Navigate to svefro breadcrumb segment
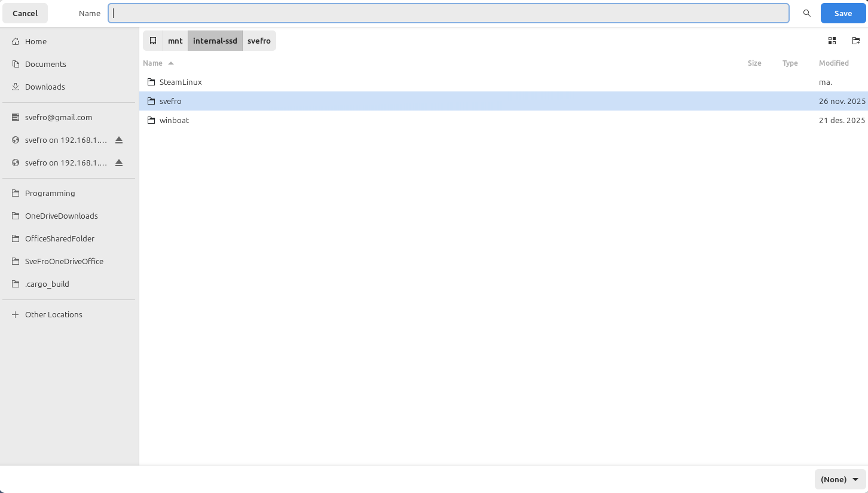868x493 pixels. pyautogui.click(x=259, y=41)
